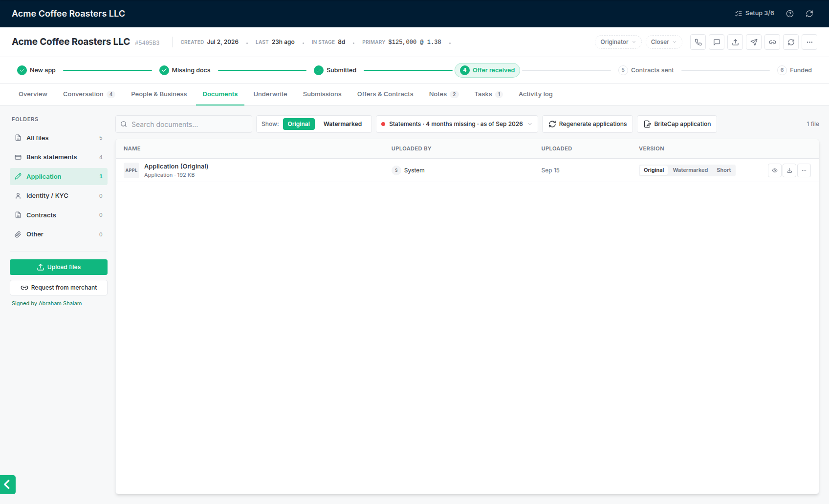
Task: Click the APPL file type badge
Action: (x=131, y=170)
